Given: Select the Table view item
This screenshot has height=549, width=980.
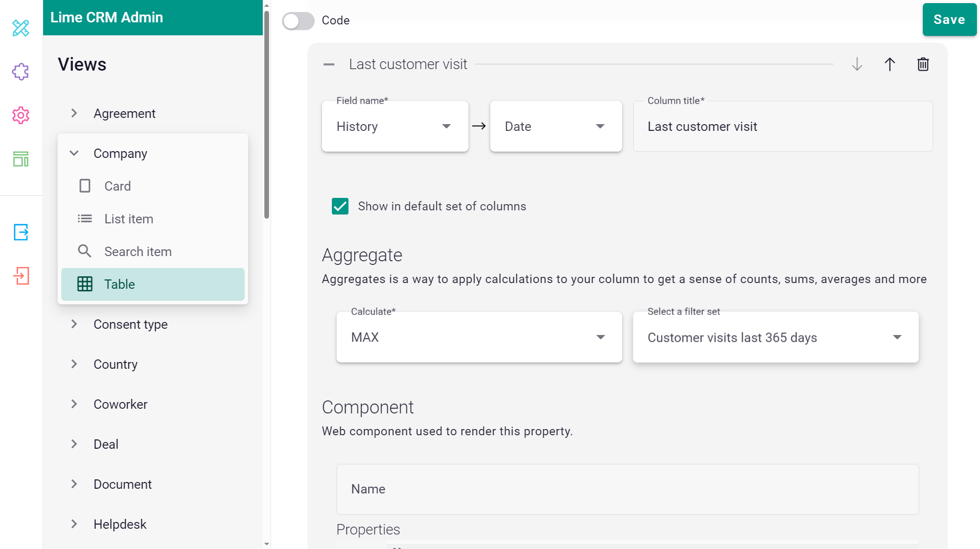Looking at the screenshot, I should (153, 284).
